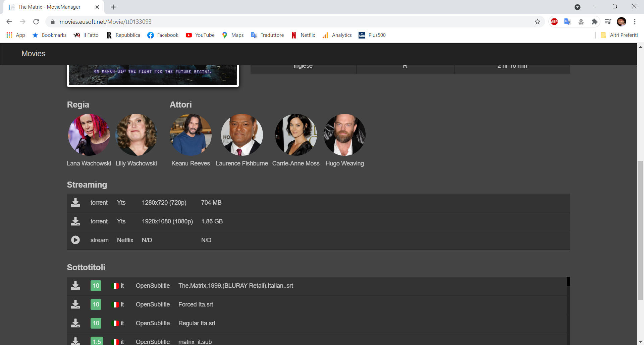Screen dimensions: 644x345
Task: Click the 1920x1080 (1080p) resolution text
Action: coord(167,221)
